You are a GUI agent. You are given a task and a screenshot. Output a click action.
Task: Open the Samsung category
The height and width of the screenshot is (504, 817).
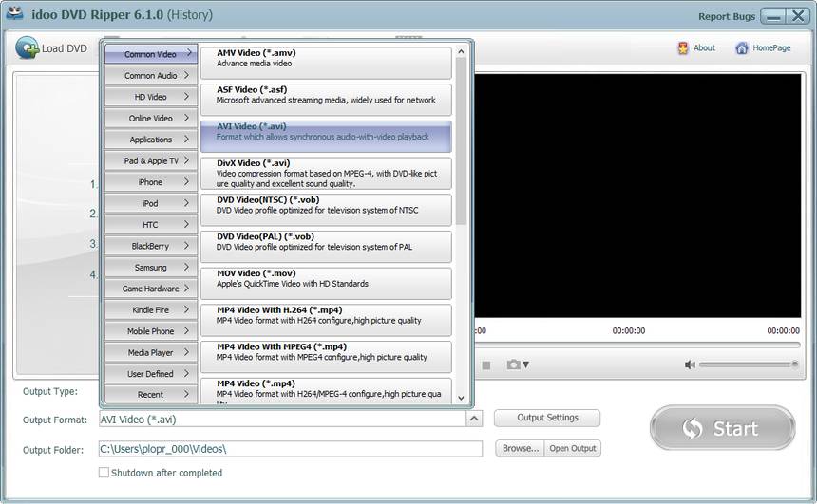click(x=151, y=267)
